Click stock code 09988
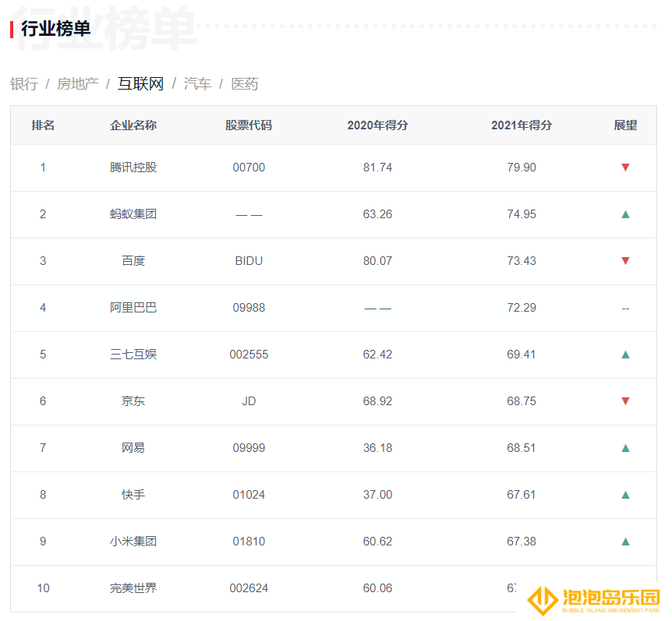 pyautogui.click(x=249, y=308)
